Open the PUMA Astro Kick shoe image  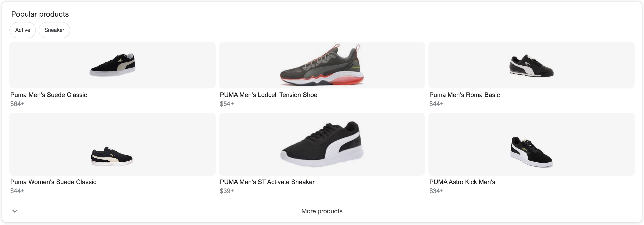531,152
